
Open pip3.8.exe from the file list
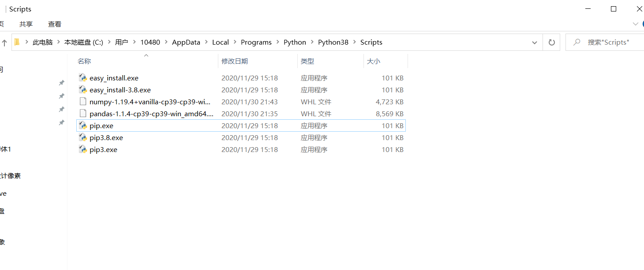coord(106,137)
